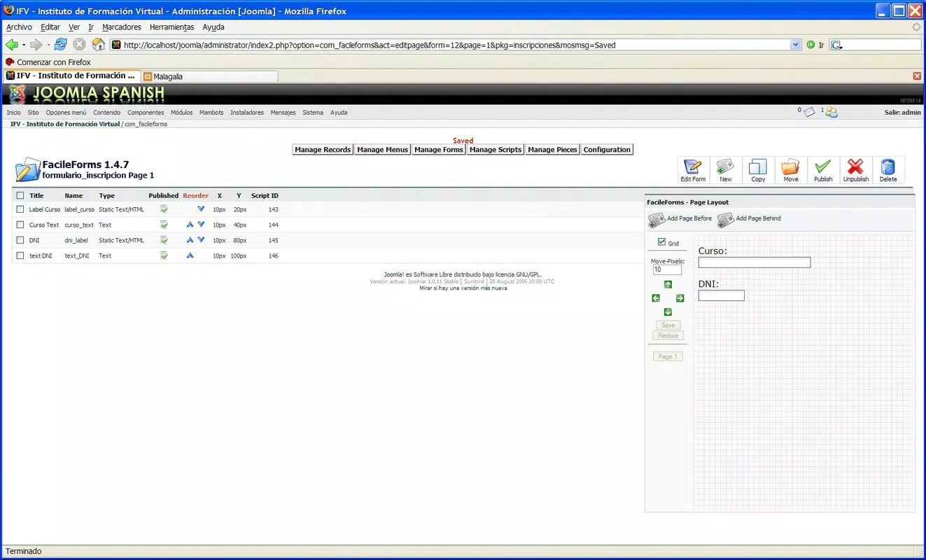Viewport: 926px width, 560px height.
Task: Move Label Curso row down with reorder arrow
Action: 201,209
